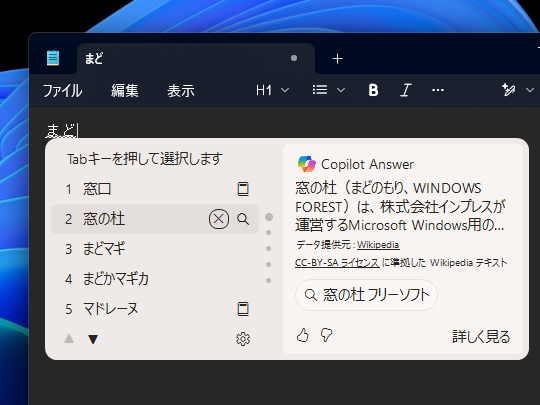
Task: Add a new tab with the plus button
Action: point(338,59)
